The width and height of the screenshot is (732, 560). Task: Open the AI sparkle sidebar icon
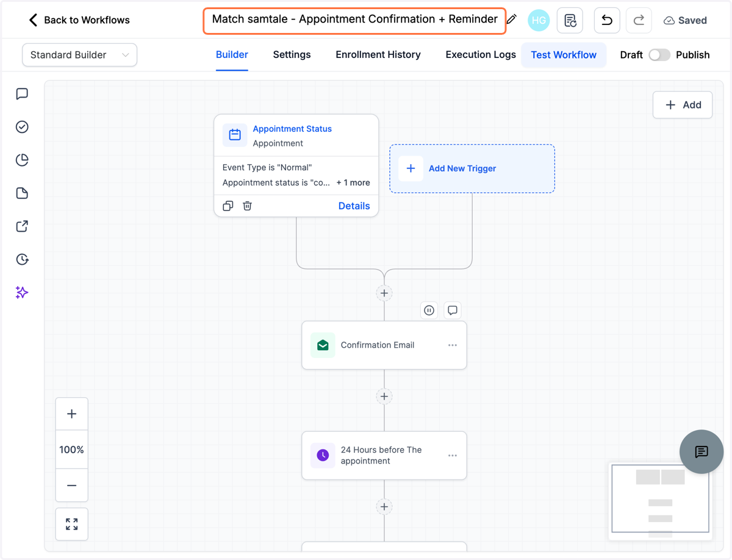coord(22,293)
